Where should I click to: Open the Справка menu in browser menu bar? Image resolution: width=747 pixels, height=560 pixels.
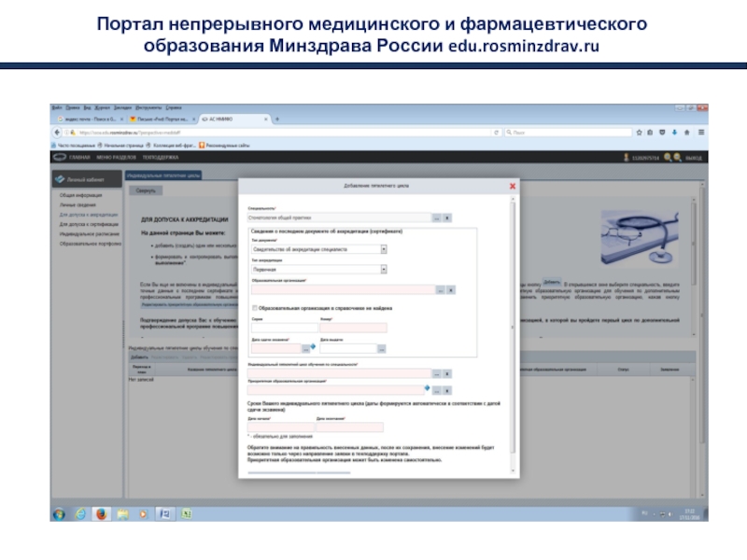coord(174,107)
